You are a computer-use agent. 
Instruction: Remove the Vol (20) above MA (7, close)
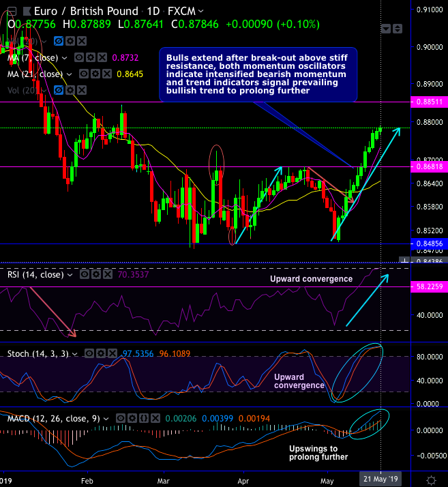[82, 41]
